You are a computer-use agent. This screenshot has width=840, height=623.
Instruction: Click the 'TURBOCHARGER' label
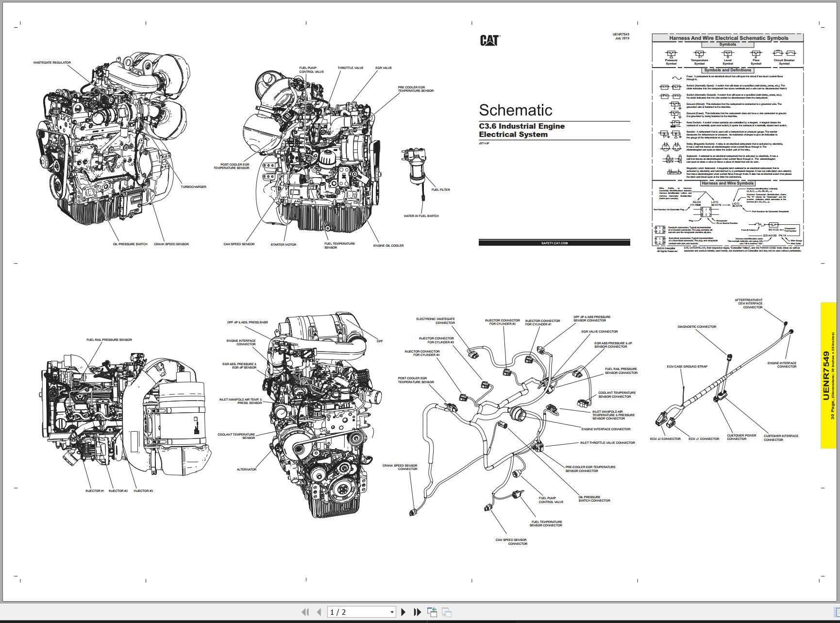click(193, 187)
